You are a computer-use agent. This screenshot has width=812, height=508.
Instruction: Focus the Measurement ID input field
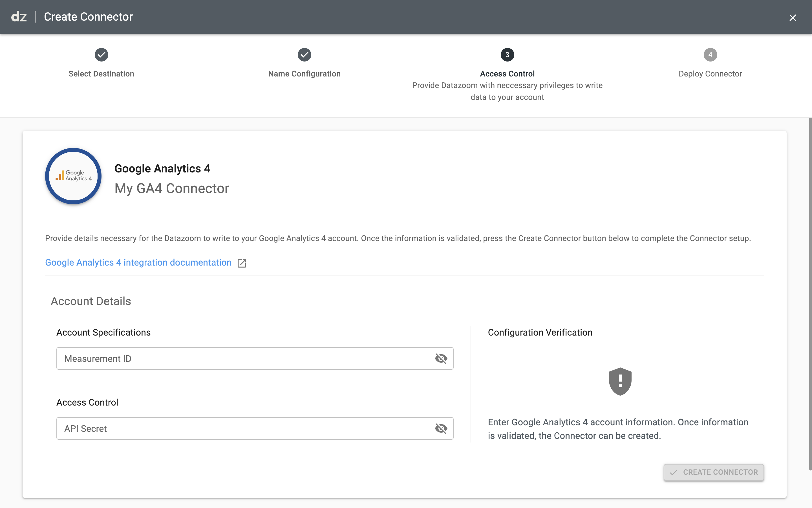pyautogui.click(x=255, y=358)
